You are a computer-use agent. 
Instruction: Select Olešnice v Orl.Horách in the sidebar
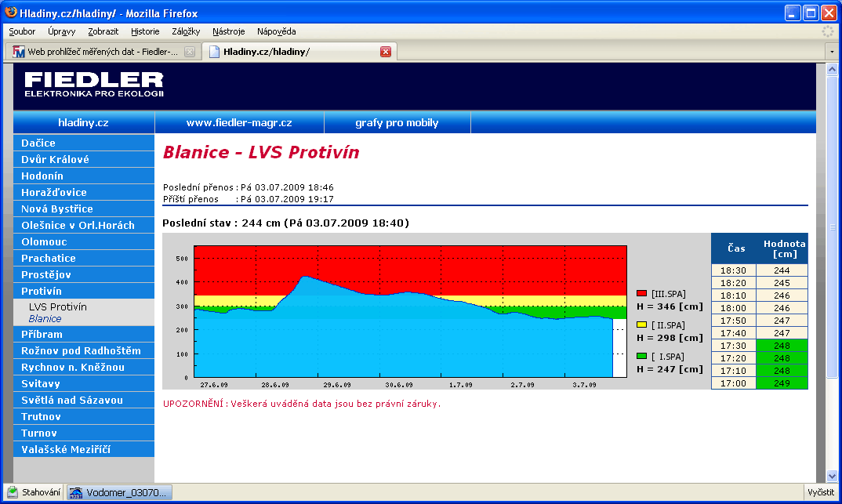coord(84,226)
